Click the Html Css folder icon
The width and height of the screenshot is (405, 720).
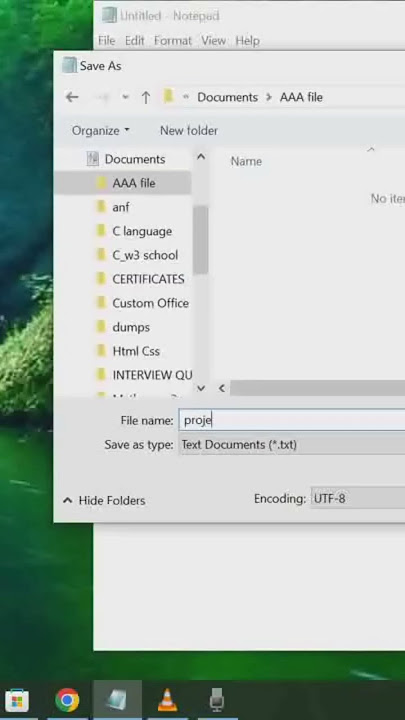(x=101, y=350)
